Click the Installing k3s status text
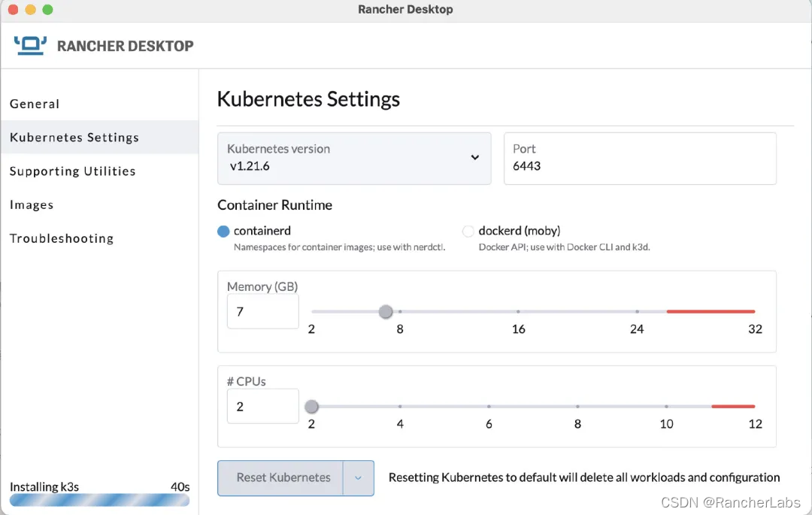This screenshot has height=515, width=812. click(x=44, y=487)
